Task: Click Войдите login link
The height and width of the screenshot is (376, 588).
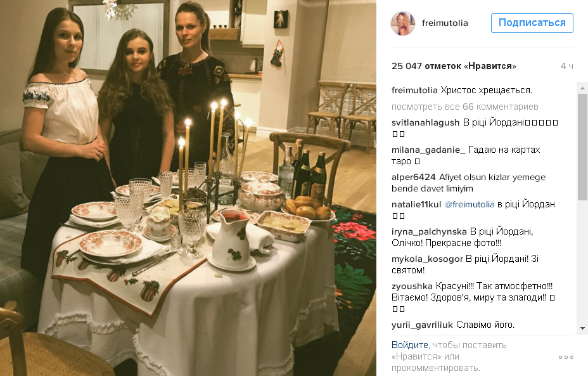Action: (409, 345)
